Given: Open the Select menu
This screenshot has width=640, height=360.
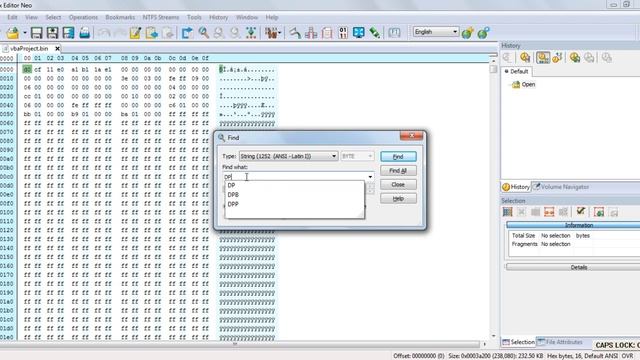Looking at the screenshot, I should 53,17.
